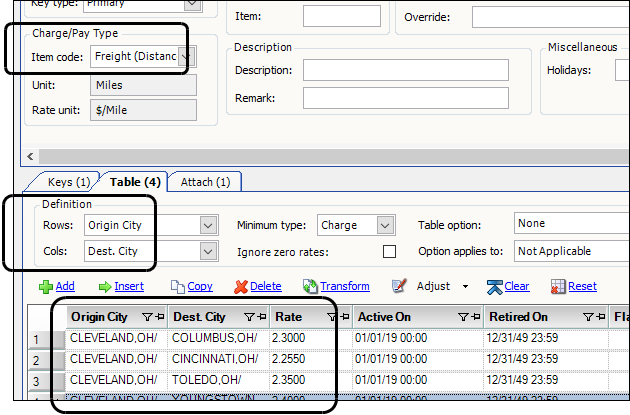
Task: Click the Rate unit field showing $/Mile
Action: pyautogui.click(x=143, y=110)
